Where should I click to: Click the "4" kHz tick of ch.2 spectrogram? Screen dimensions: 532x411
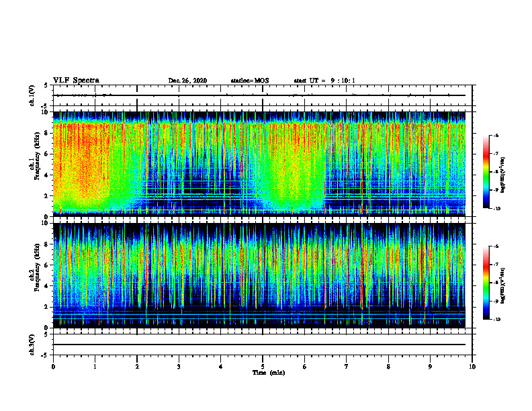pos(47,286)
